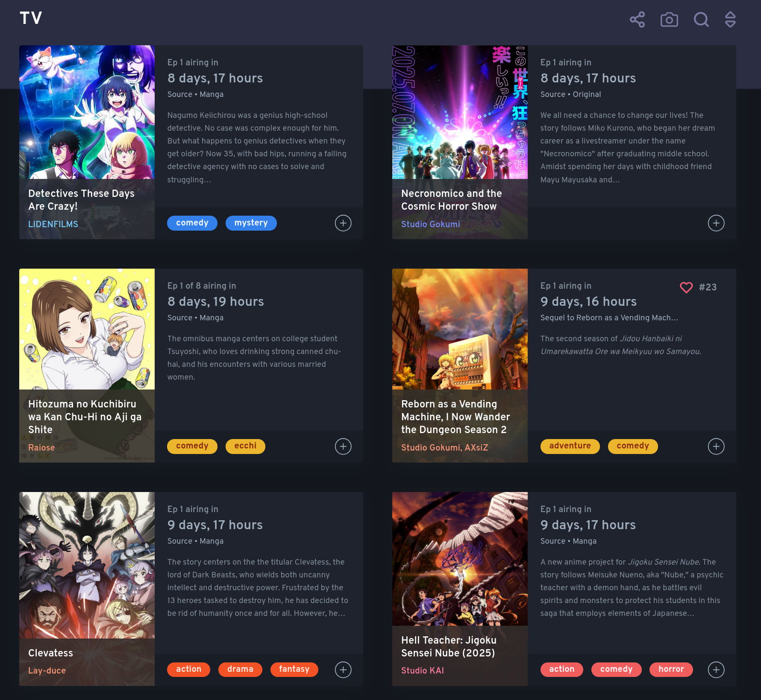This screenshot has width=761, height=700.
Task: Open Necronomico and the Cosmic Horror Show title
Action: 451,200
